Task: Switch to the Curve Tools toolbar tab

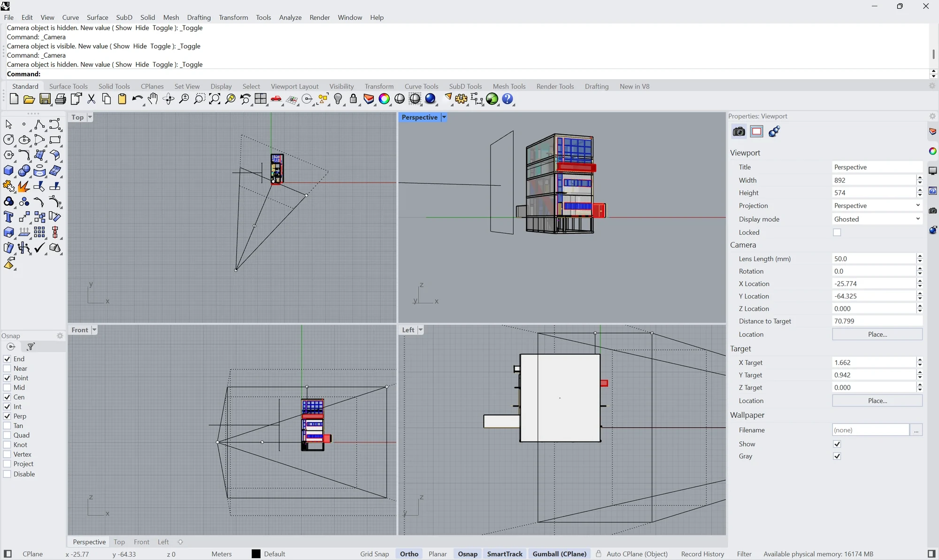Action: pyautogui.click(x=421, y=86)
